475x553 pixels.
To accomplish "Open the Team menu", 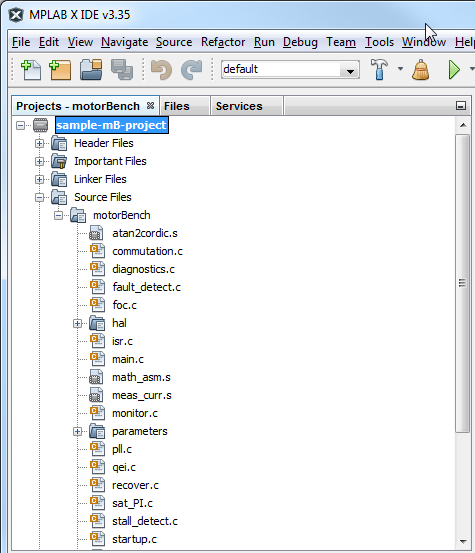I will tap(341, 42).
